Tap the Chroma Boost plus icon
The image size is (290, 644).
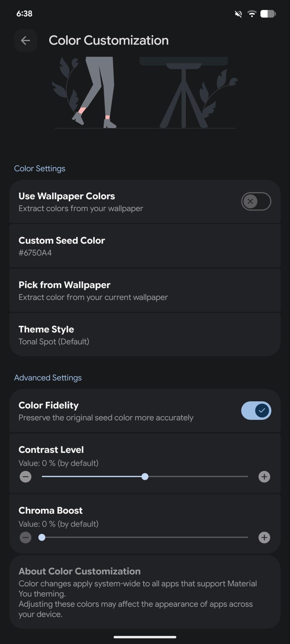(264, 538)
